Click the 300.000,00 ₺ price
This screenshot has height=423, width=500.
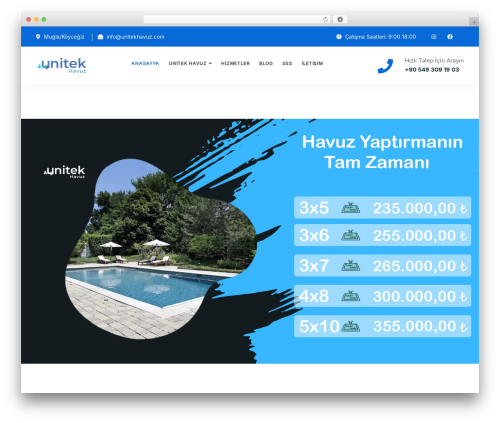(x=420, y=297)
